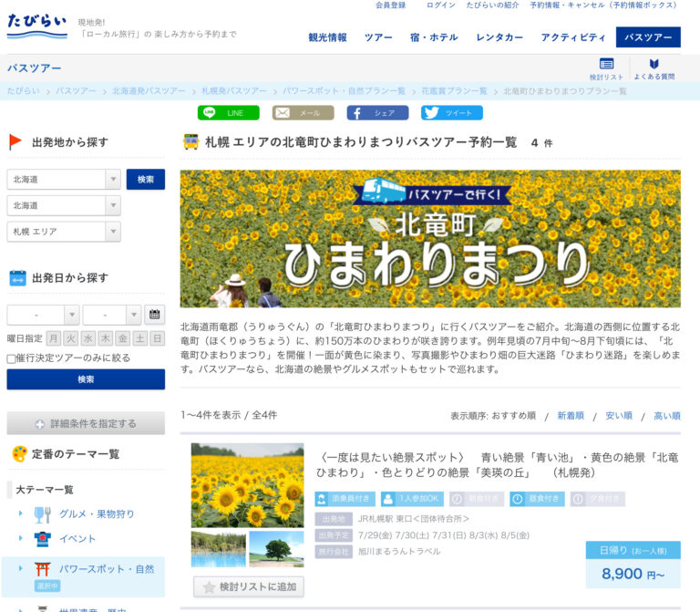The image size is (700, 612).
Task: Open the レンタカー menu item
Action: coord(499,37)
